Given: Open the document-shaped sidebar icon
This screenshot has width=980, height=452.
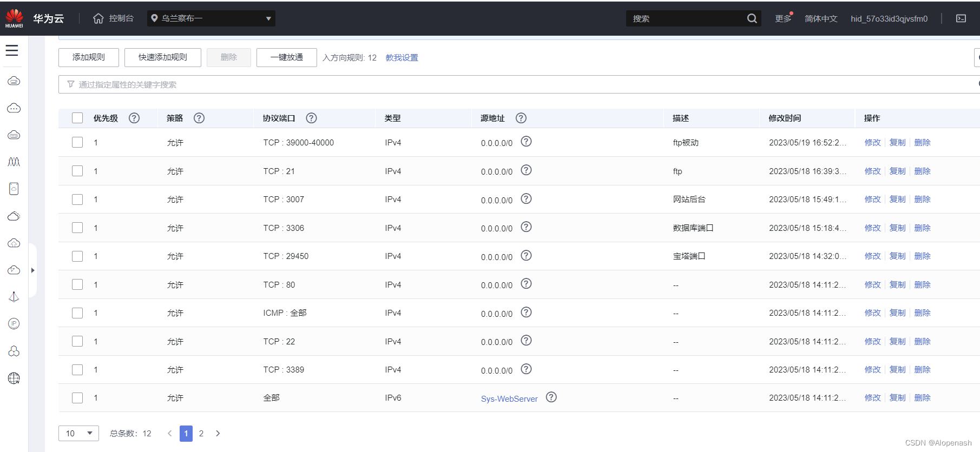Looking at the screenshot, I should click(x=14, y=189).
